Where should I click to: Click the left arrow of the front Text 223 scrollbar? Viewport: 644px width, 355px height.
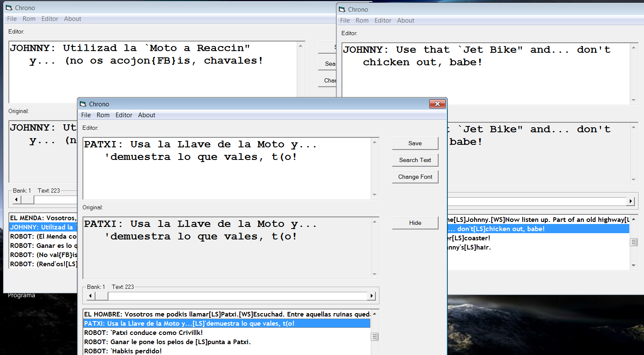tap(90, 296)
